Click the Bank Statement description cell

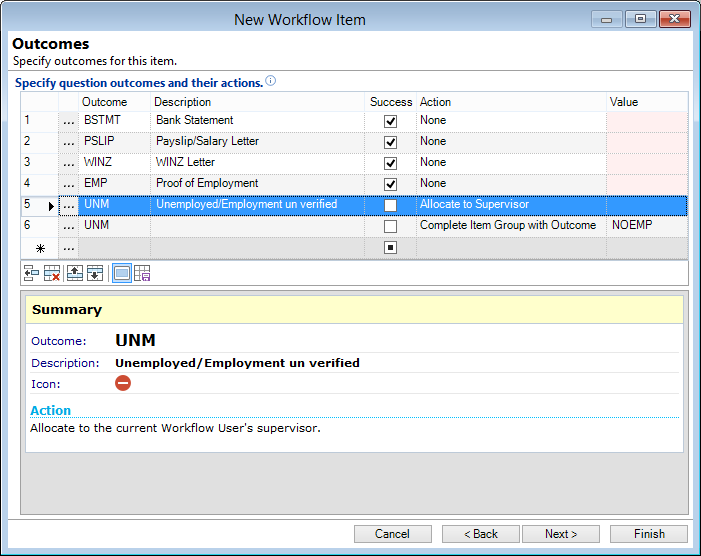click(x=258, y=122)
